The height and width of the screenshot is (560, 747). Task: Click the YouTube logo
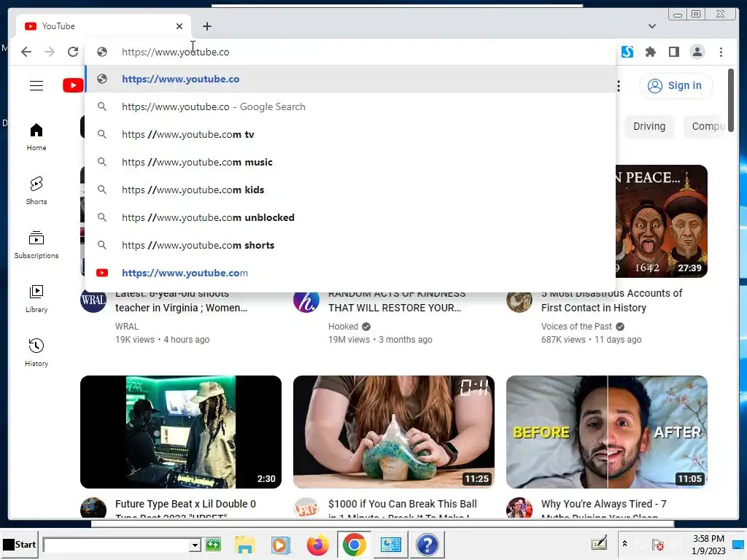(73, 85)
